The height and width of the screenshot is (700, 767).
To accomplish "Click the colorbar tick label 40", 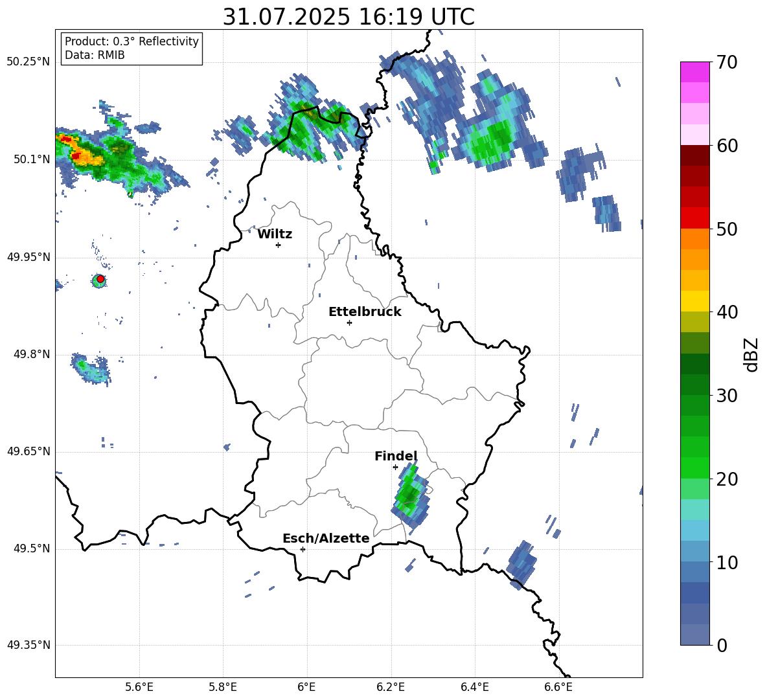I will pos(727,312).
